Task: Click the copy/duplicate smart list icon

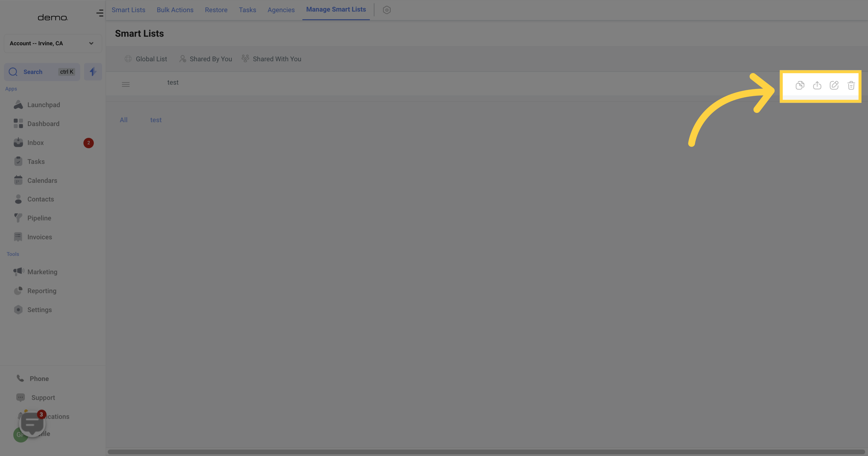Action: 800,85
